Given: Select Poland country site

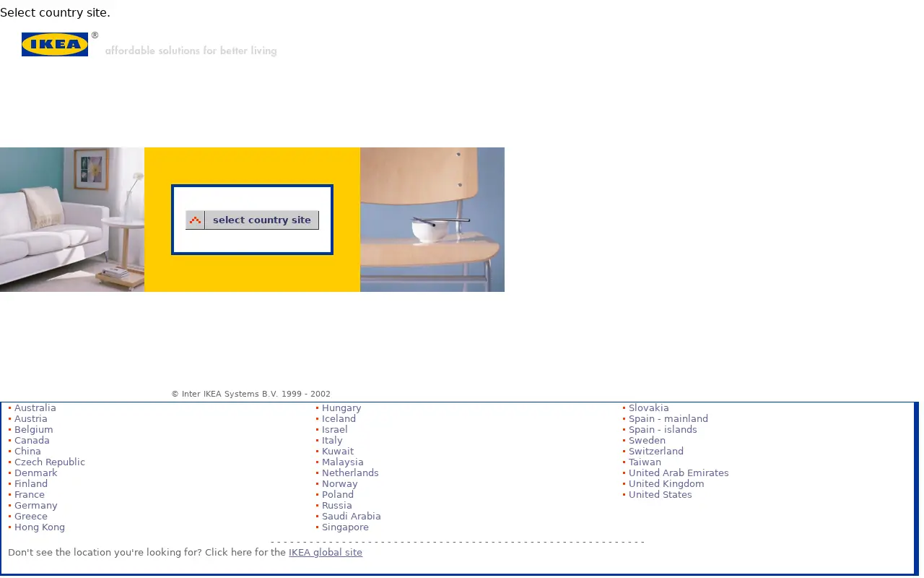Looking at the screenshot, I should pyautogui.click(x=338, y=495).
